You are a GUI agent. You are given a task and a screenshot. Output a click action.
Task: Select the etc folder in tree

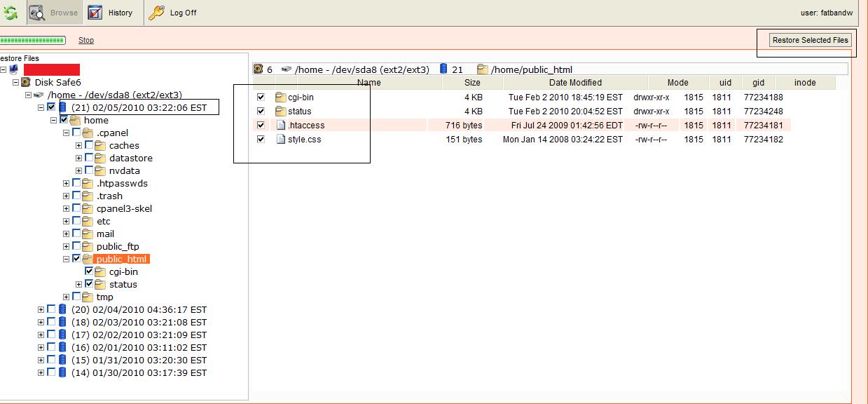(103, 222)
